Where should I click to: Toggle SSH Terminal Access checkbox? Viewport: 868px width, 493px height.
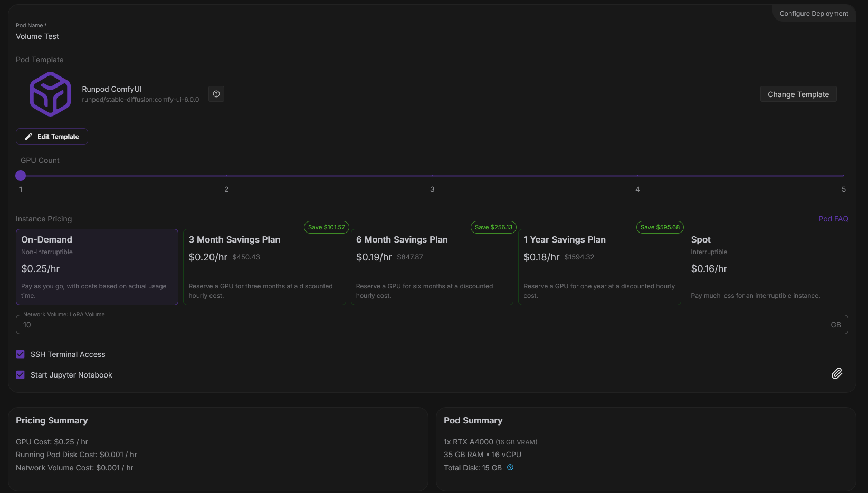(x=21, y=354)
